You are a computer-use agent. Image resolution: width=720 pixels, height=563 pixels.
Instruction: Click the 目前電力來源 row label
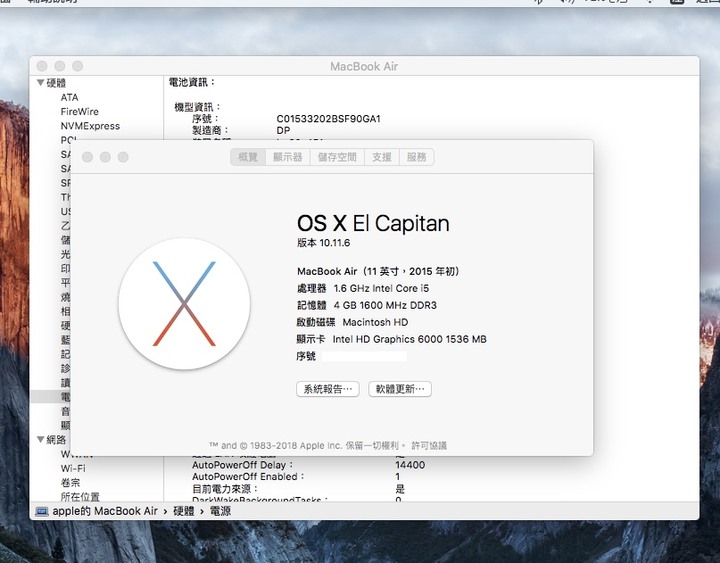tap(225, 489)
